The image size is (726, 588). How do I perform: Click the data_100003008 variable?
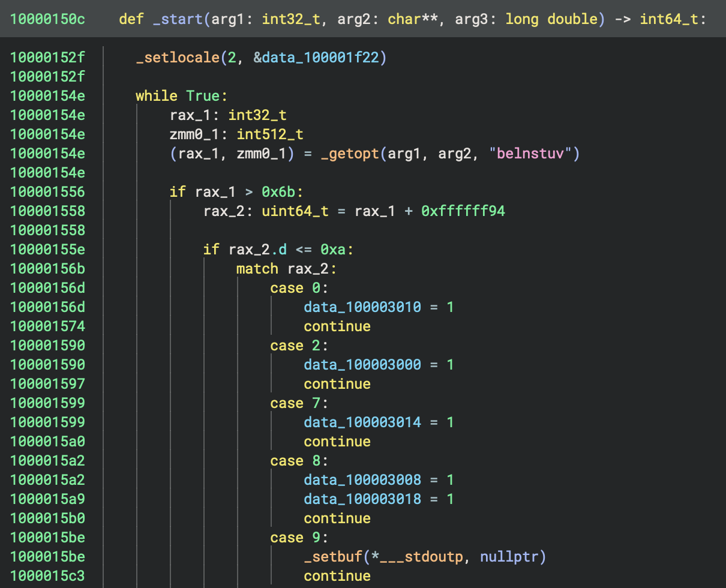[x=362, y=480]
